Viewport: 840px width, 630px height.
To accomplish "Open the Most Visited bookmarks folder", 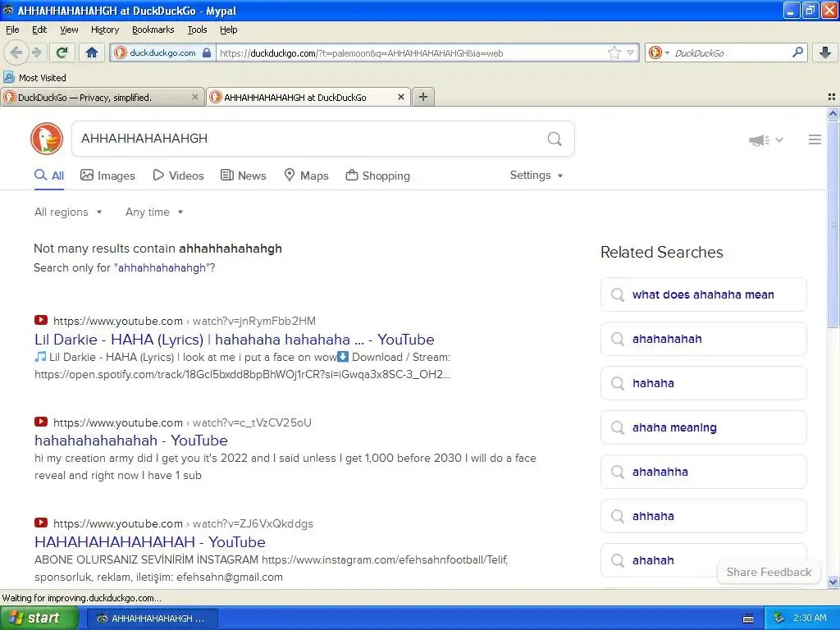I will (x=34, y=78).
